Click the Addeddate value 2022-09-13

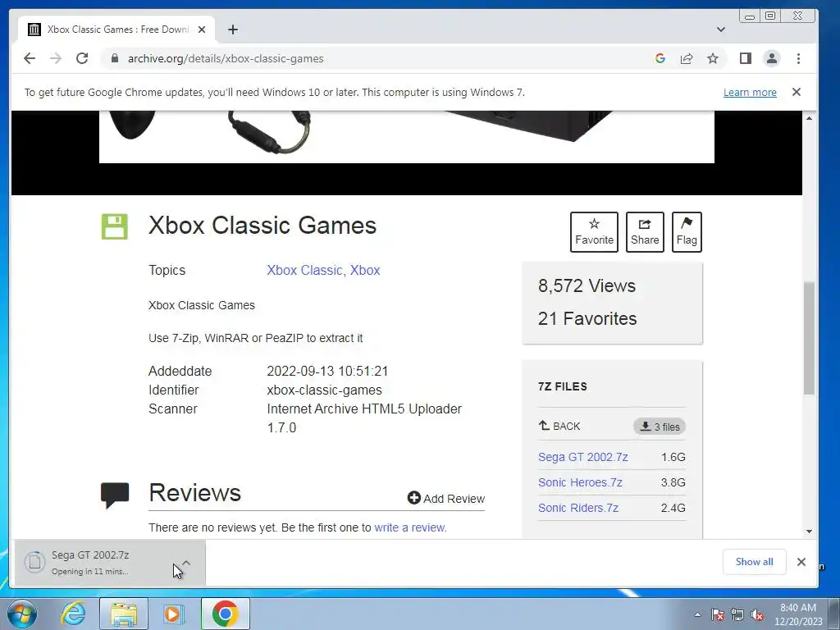(327, 372)
